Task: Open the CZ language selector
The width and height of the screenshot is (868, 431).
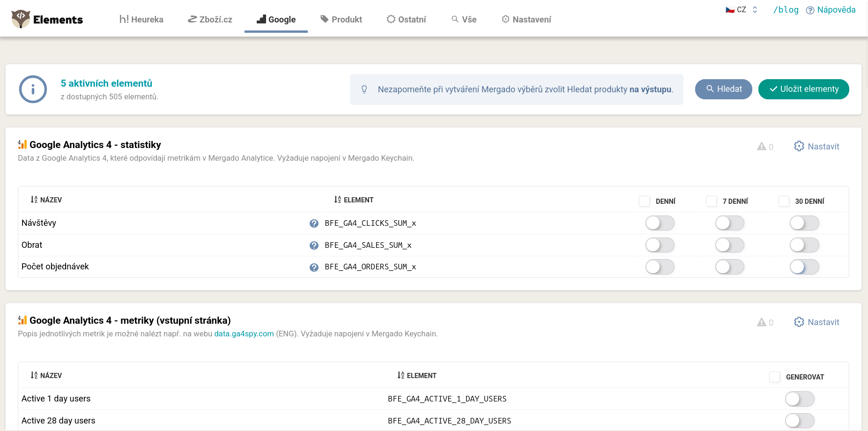Action: tap(742, 9)
